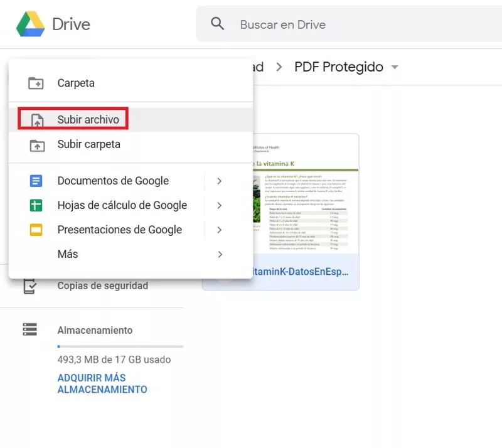Expand the Documentos de Google submenu chevron
The width and height of the screenshot is (502, 448).
pos(220,181)
